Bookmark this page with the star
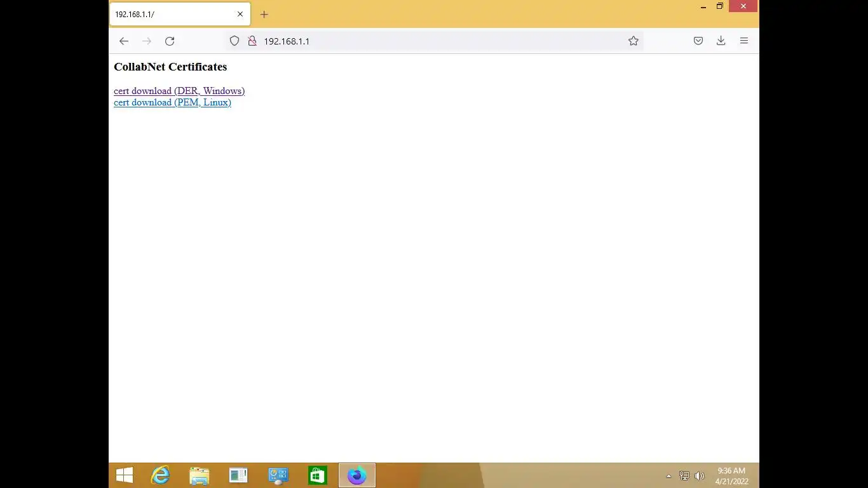Screen dimensions: 868x488 634,41
